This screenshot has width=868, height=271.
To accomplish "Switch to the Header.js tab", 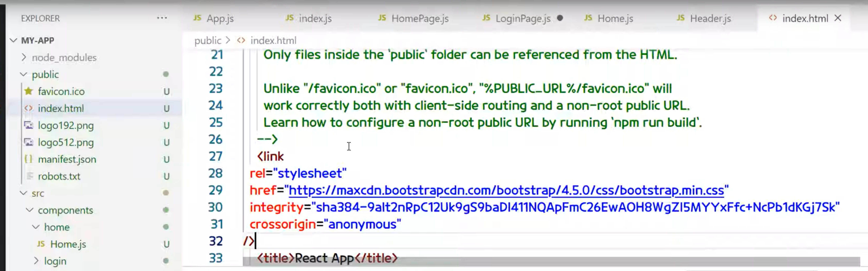I will click(710, 19).
